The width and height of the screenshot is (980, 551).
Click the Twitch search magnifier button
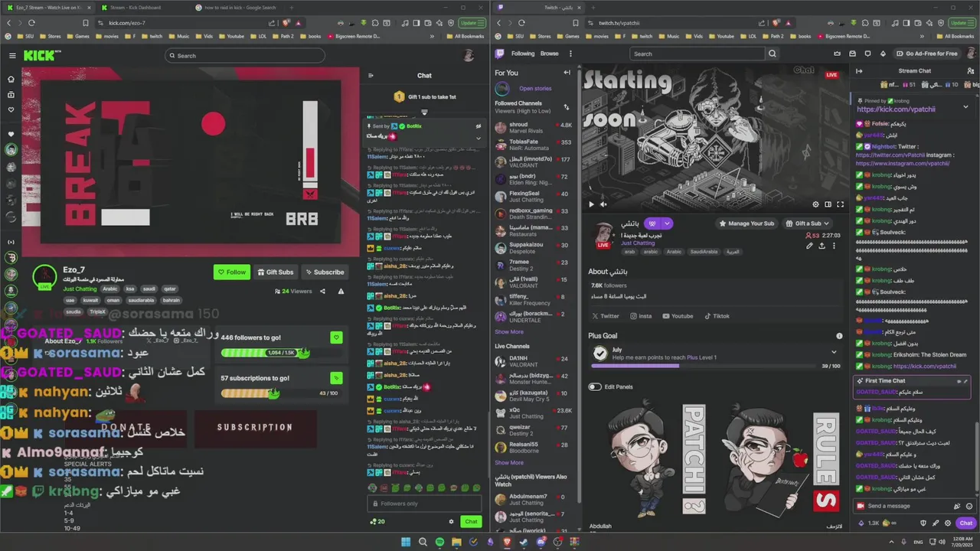coord(773,54)
